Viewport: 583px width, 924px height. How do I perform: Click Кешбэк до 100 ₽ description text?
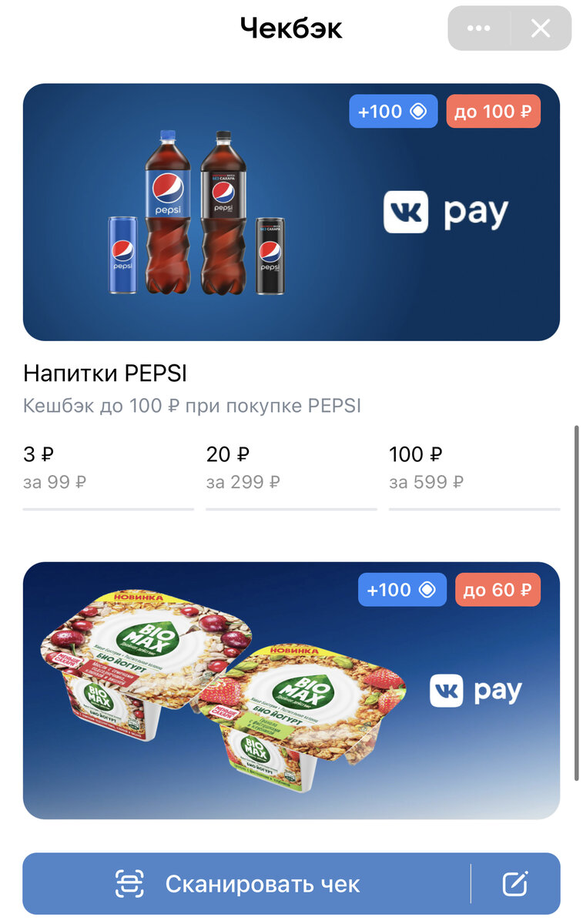(x=193, y=406)
